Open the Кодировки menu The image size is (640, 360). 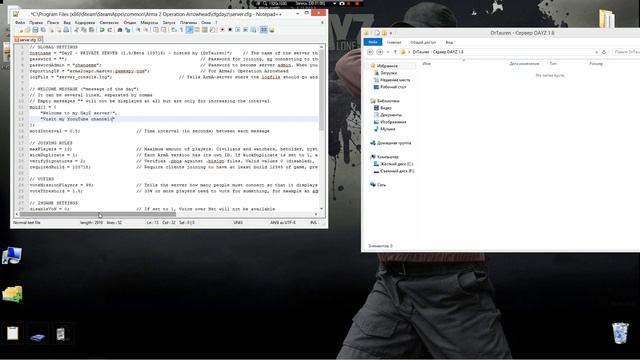pos(85,22)
